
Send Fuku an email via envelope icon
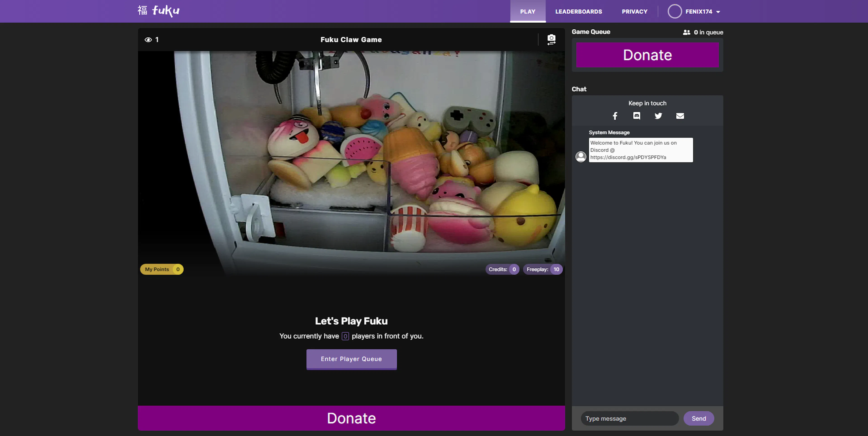pyautogui.click(x=680, y=116)
